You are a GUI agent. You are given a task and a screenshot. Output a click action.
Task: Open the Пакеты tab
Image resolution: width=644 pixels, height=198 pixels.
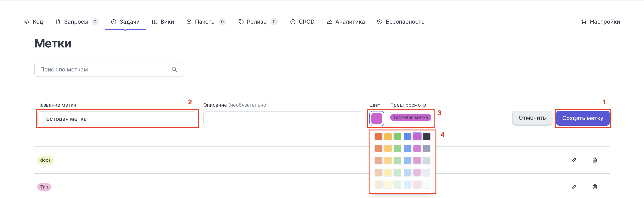[206, 22]
